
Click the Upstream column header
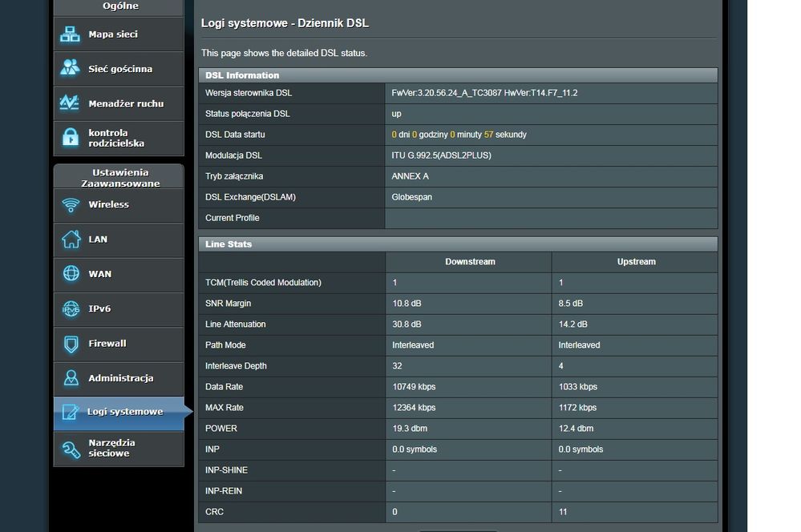click(x=636, y=262)
